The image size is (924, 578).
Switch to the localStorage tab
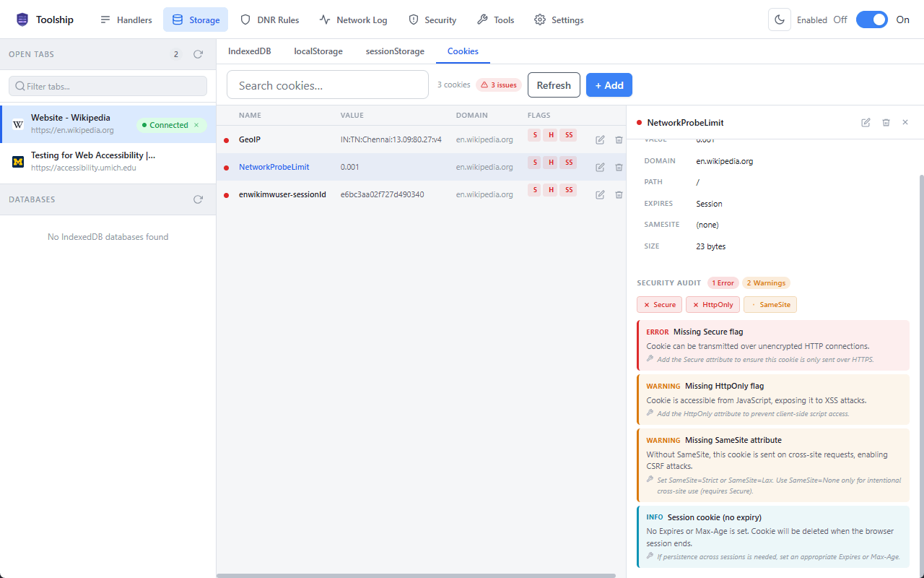tap(318, 51)
